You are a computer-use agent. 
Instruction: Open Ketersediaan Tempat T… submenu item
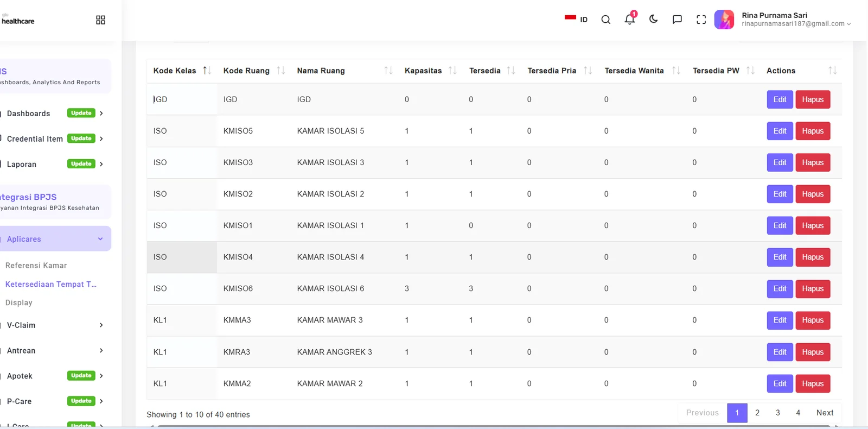51,284
